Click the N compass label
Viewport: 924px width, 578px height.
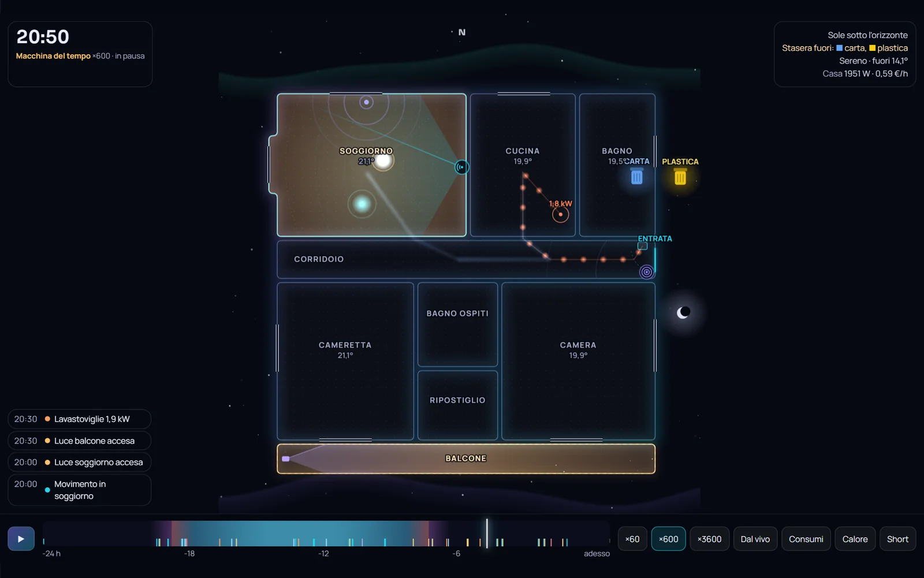click(x=462, y=32)
